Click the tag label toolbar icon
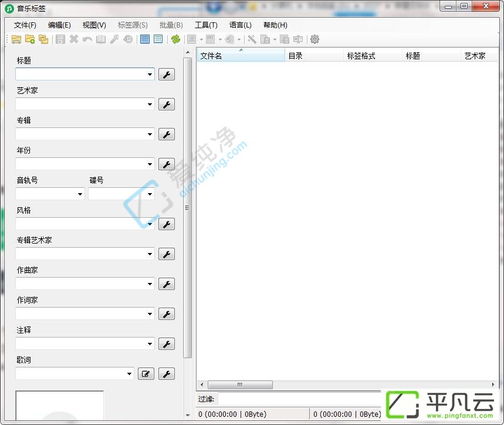504x425 pixels. [229, 39]
